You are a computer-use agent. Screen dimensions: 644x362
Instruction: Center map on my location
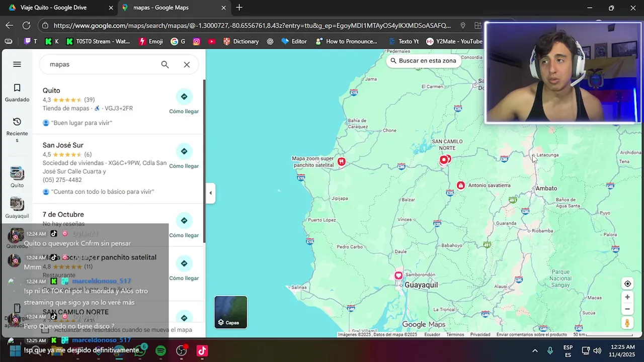click(x=627, y=284)
